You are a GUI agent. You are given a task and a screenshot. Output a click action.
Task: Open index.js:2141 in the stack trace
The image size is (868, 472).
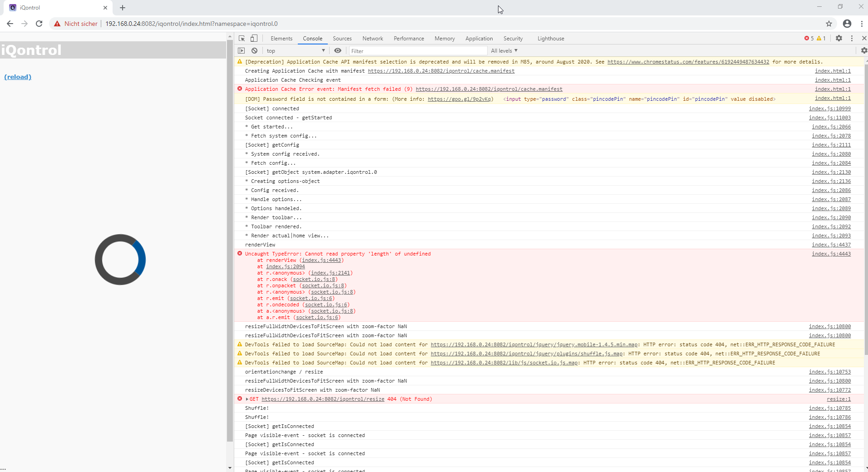point(330,273)
